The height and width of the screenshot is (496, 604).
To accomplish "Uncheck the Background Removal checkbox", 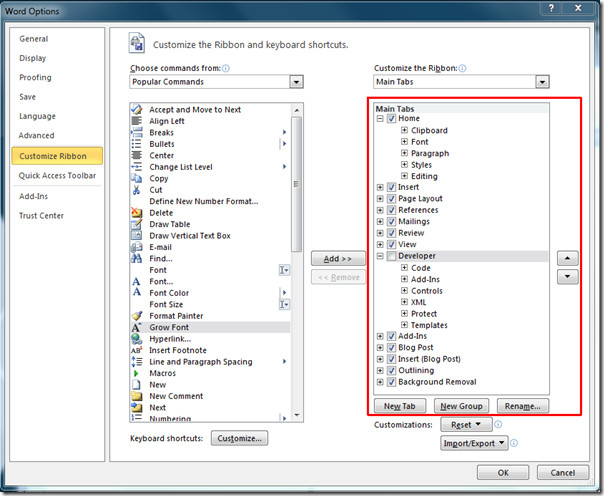I will tap(391, 382).
